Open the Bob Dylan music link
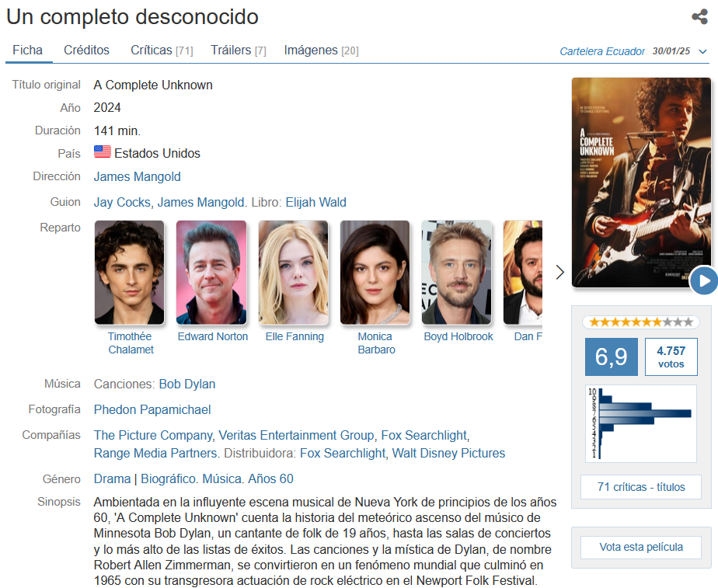Screen dimensions: 718x588 [x=186, y=384]
